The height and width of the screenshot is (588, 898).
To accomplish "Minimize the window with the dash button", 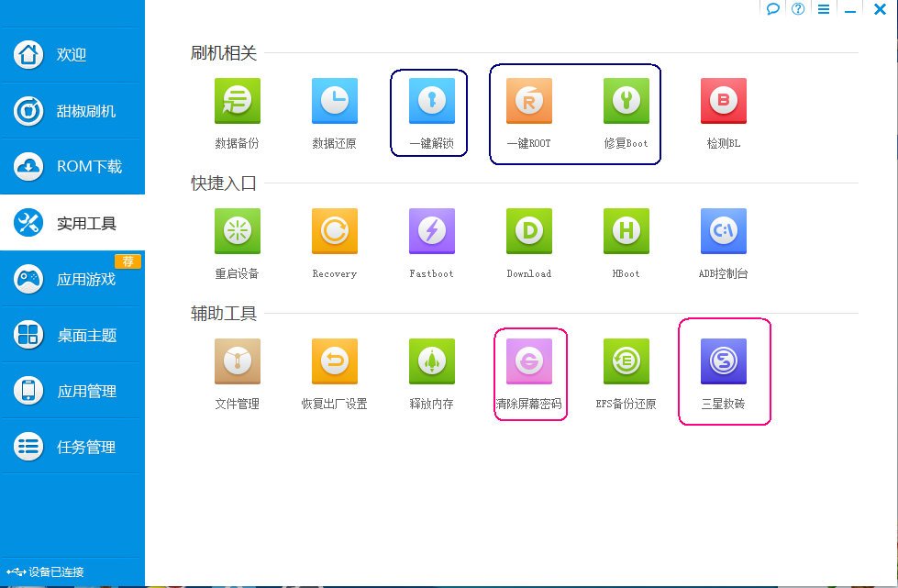I will coord(850,10).
